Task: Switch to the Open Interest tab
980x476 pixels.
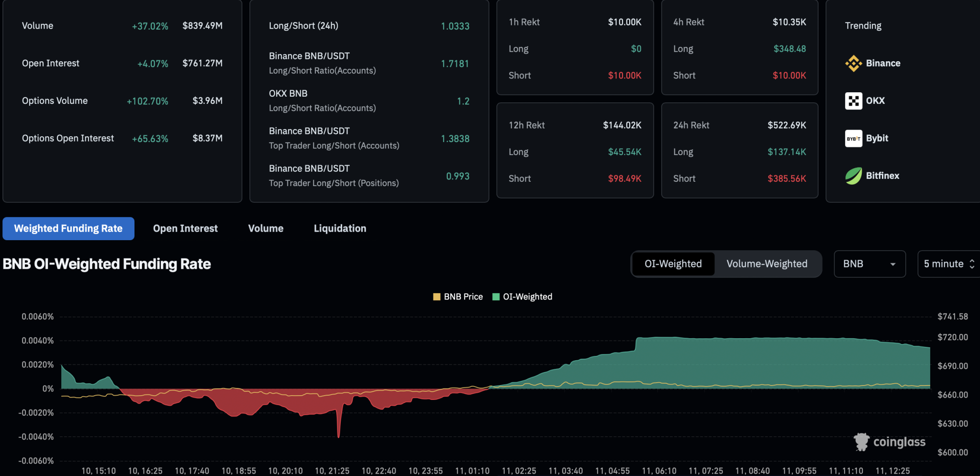Action: pyautogui.click(x=185, y=228)
